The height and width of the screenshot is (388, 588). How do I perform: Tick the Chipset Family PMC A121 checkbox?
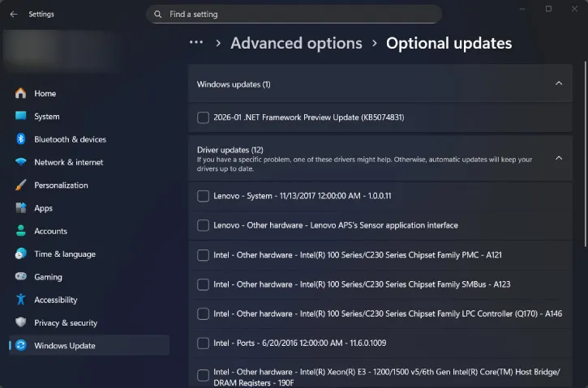point(203,255)
